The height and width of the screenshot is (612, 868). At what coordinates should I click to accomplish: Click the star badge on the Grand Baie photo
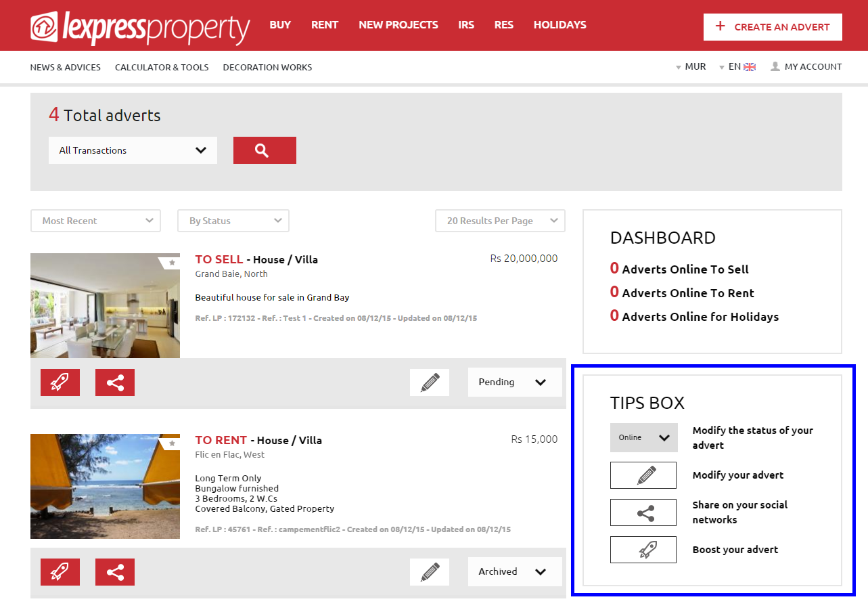(171, 263)
